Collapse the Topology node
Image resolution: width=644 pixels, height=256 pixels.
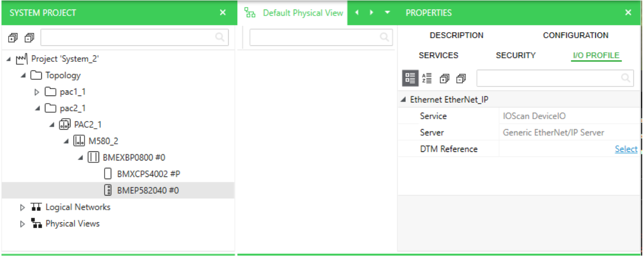point(23,75)
